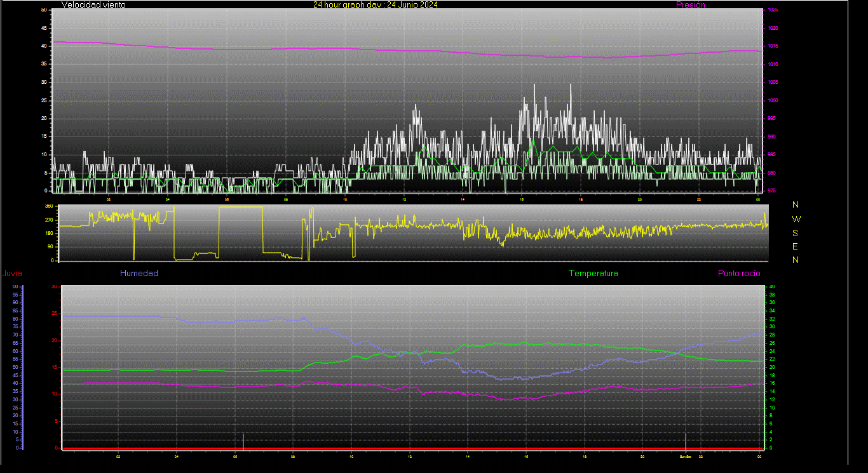Click "180" on the wind direction axis

click(49, 234)
